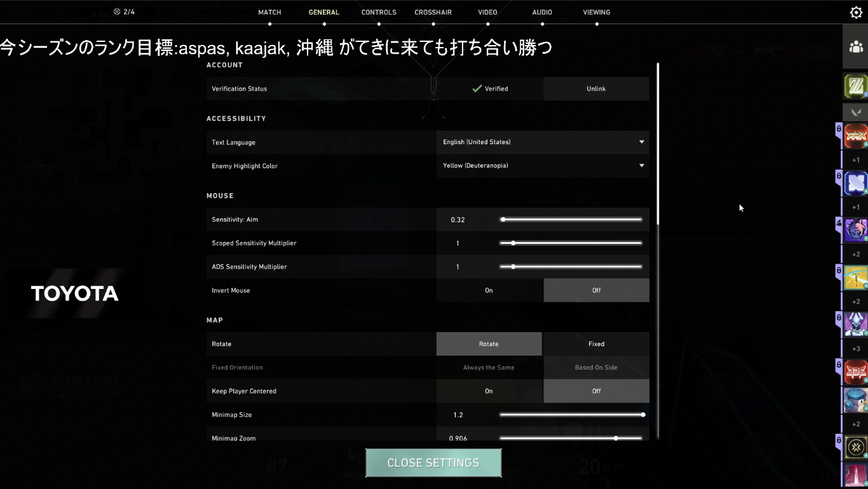Switch to the CROSSHAIR tab

[433, 13]
